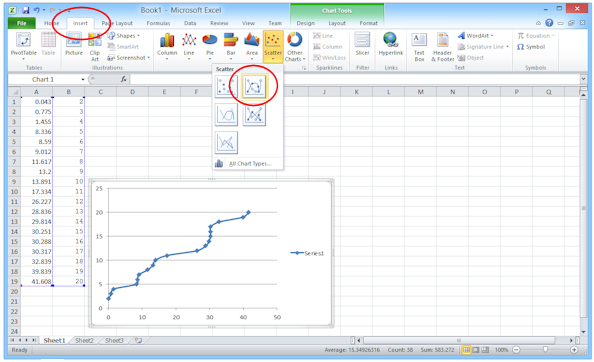The width and height of the screenshot is (594, 362).
Task: Open Excel Help question mark
Action: [549, 23]
